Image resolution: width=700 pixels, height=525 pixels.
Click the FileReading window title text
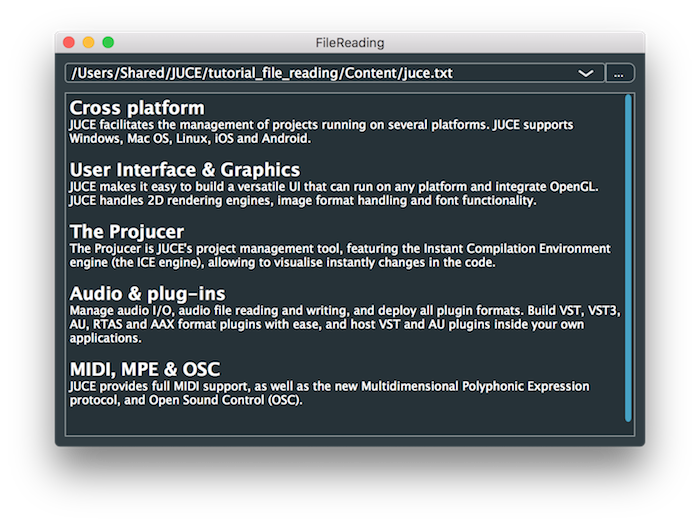pos(349,43)
